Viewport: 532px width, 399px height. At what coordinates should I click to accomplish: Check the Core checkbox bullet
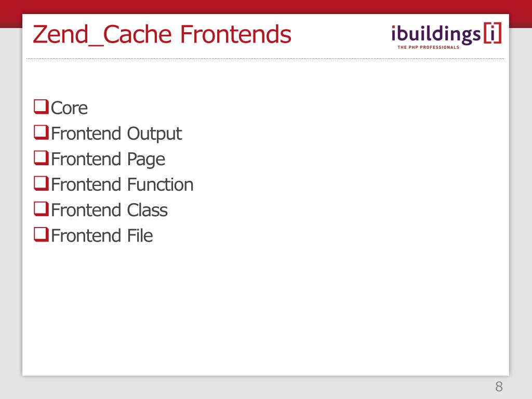tap(41, 107)
